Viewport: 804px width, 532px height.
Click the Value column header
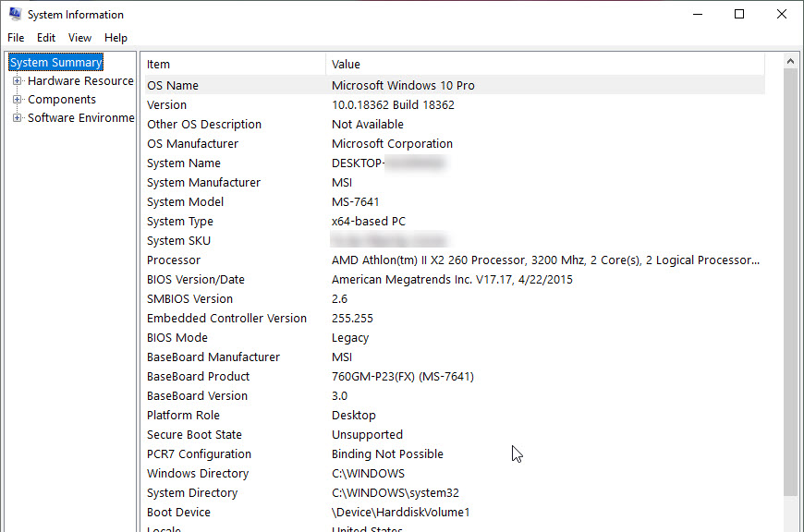tap(545, 64)
